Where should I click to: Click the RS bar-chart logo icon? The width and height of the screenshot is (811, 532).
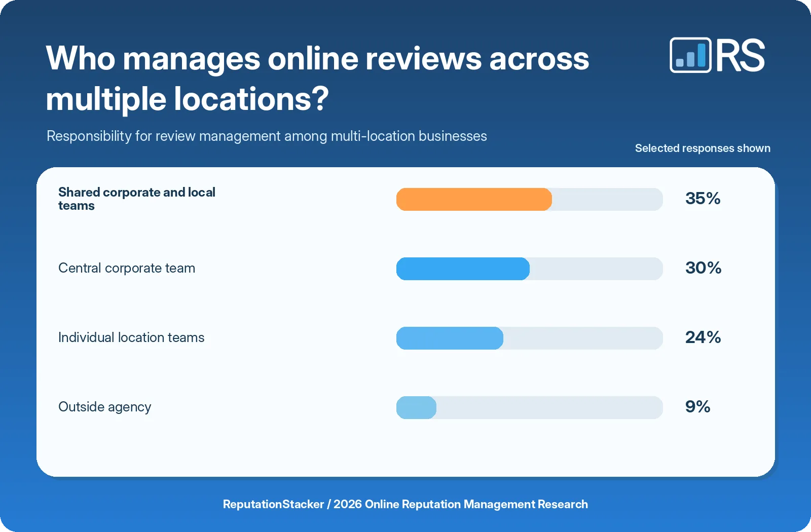[690, 55]
